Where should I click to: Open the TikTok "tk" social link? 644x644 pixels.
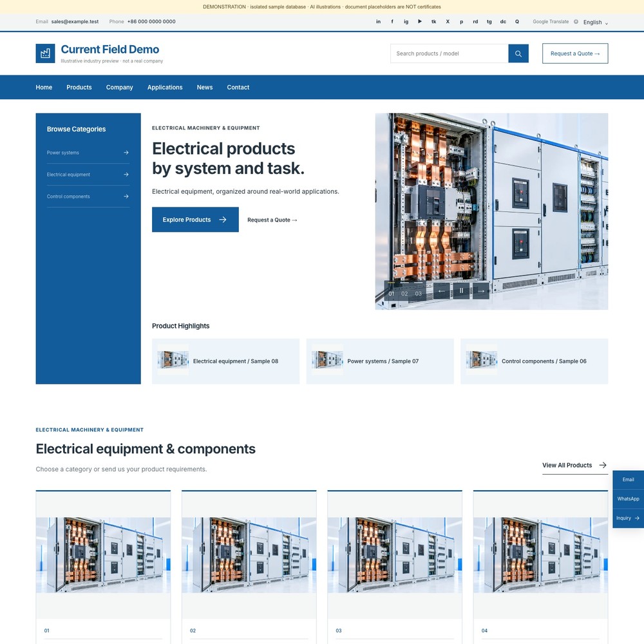[433, 22]
